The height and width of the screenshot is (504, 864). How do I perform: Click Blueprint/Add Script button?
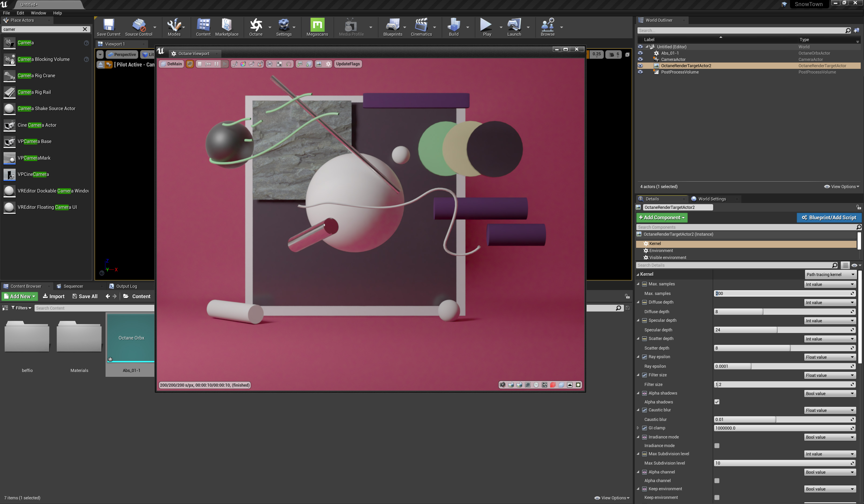point(829,217)
